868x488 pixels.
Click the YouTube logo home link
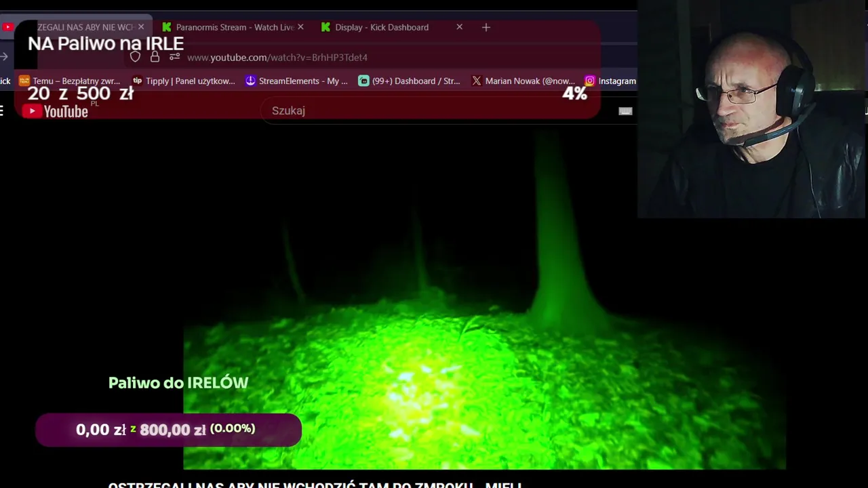[55, 111]
